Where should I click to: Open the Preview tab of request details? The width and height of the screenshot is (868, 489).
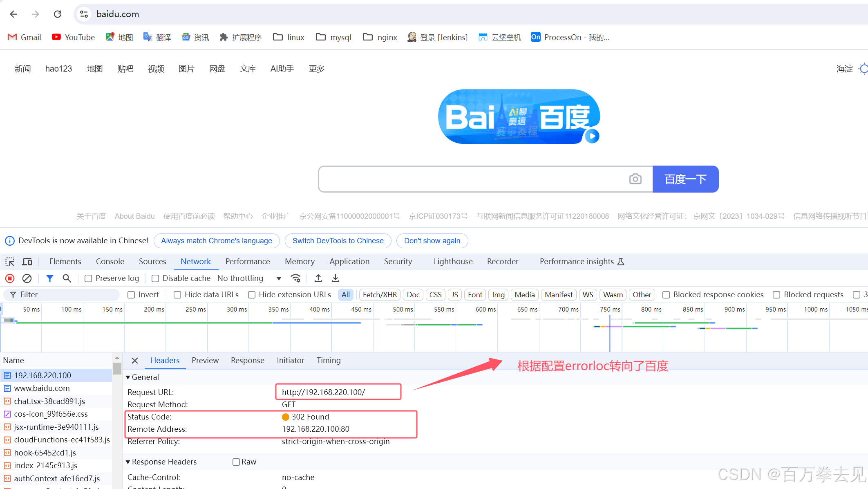click(x=205, y=361)
